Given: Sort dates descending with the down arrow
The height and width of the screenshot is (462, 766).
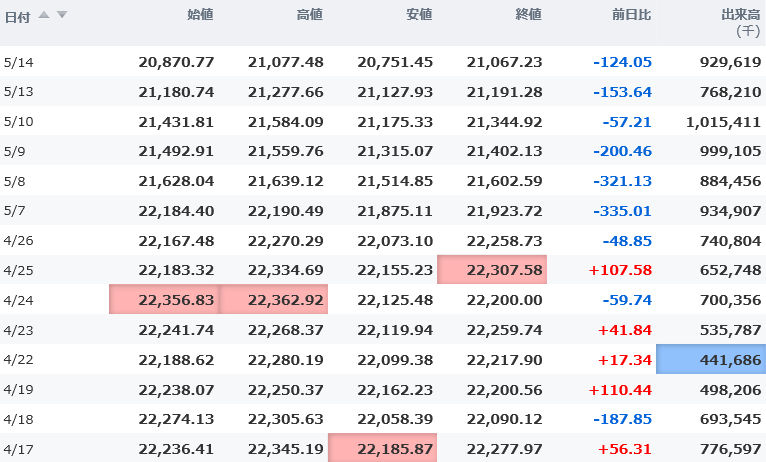Looking at the screenshot, I should point(62,15).
